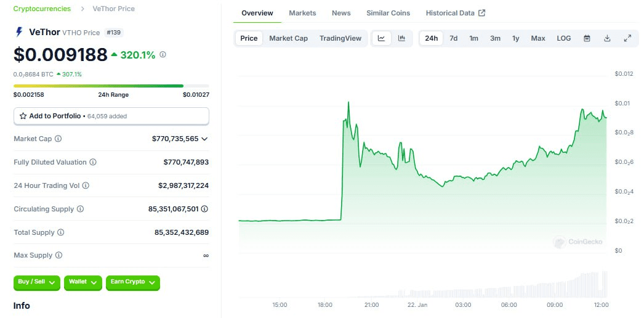Set chart range to 24h

pos(431,38)
